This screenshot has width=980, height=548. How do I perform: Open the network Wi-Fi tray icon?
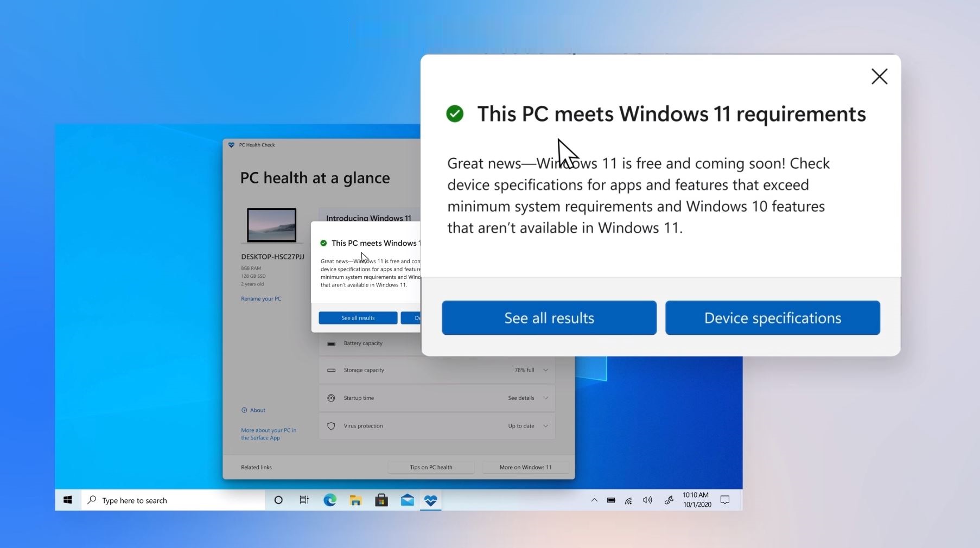pos(628,501)
